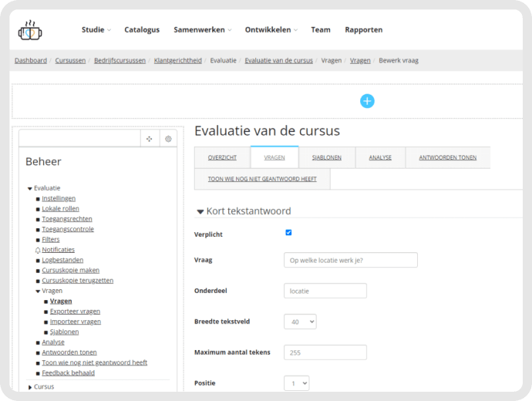Click the blue plus add-block button
Viewport: 532px width, 401px height.
point(367,101)
